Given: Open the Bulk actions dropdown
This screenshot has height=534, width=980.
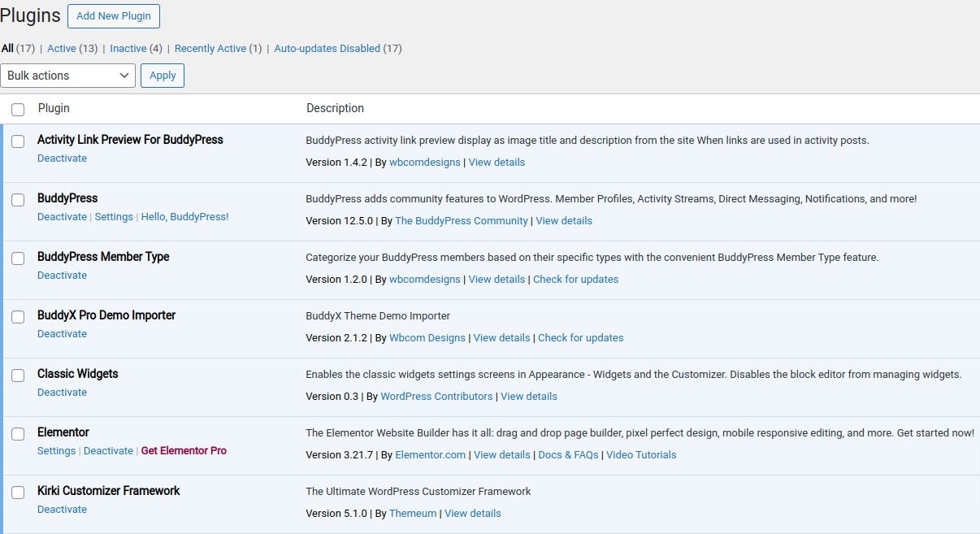Looking at the screenshot, I should (67, 75).
